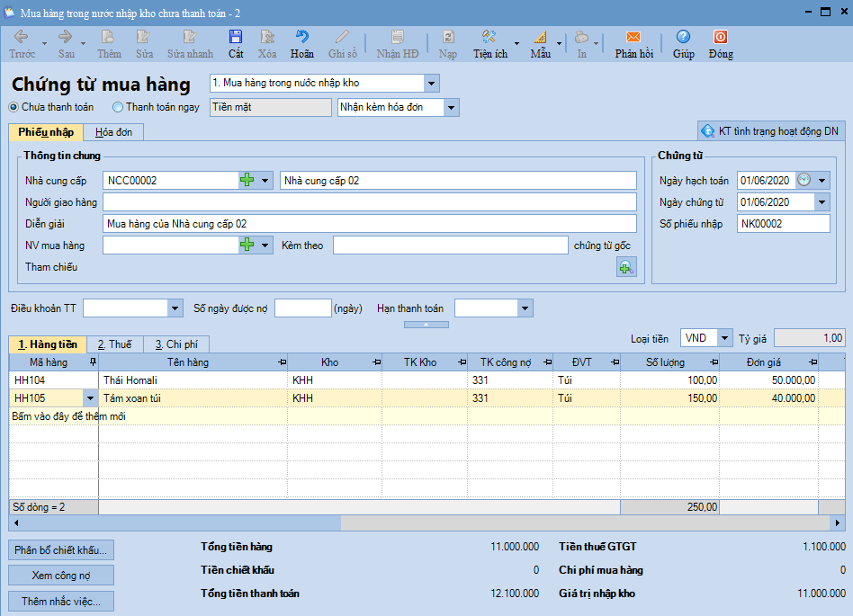Viewport: 853px width, 616px height.
Task: Select the 1. Hàng tiền tab
Action: (48, 344)
